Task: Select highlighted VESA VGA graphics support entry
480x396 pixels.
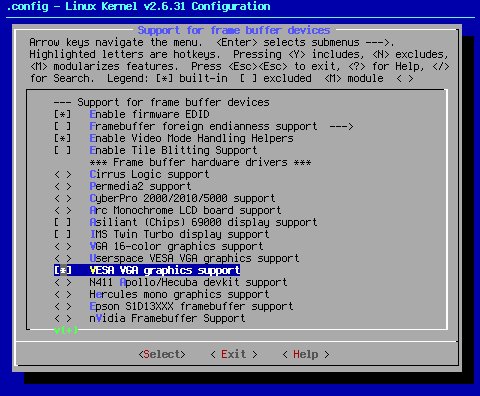Action: pyautogui.click(x=165, y=270)
